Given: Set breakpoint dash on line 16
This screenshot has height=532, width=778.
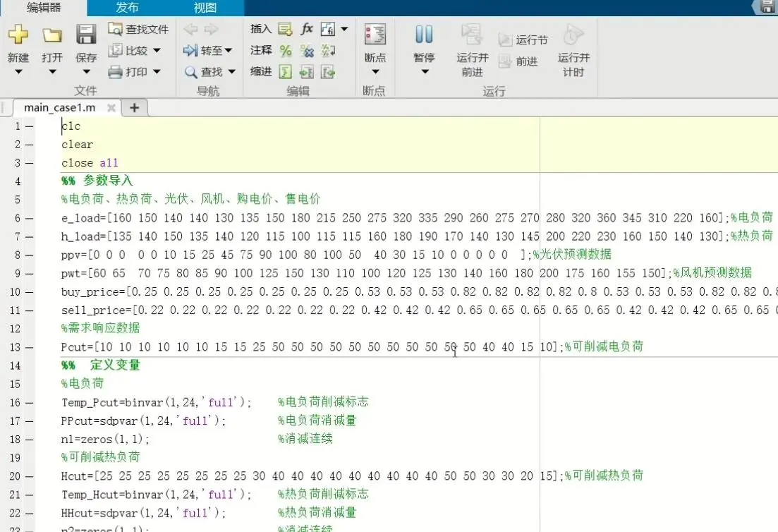Looking at the screenshot, I should [x=30, y=403].
